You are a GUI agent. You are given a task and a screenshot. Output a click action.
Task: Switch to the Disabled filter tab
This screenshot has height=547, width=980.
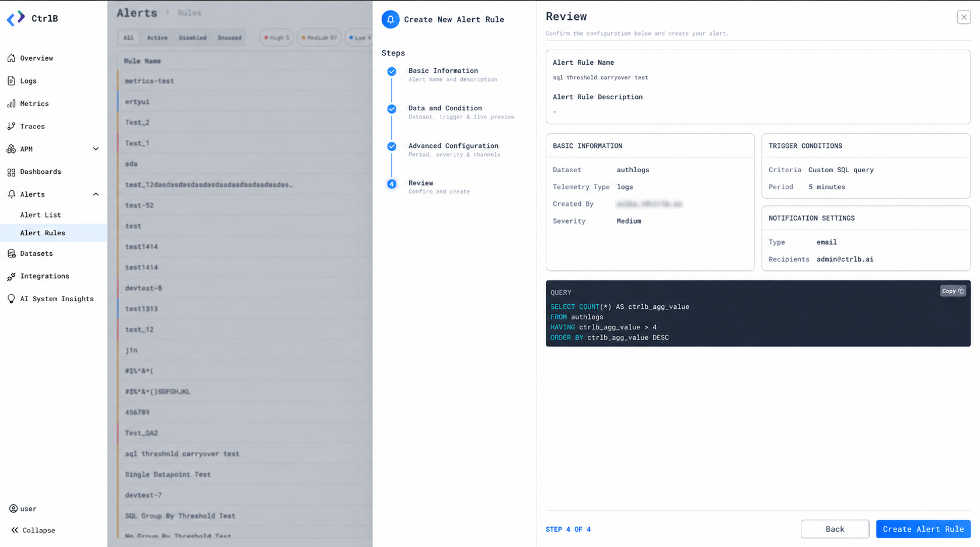pos(193,37)
